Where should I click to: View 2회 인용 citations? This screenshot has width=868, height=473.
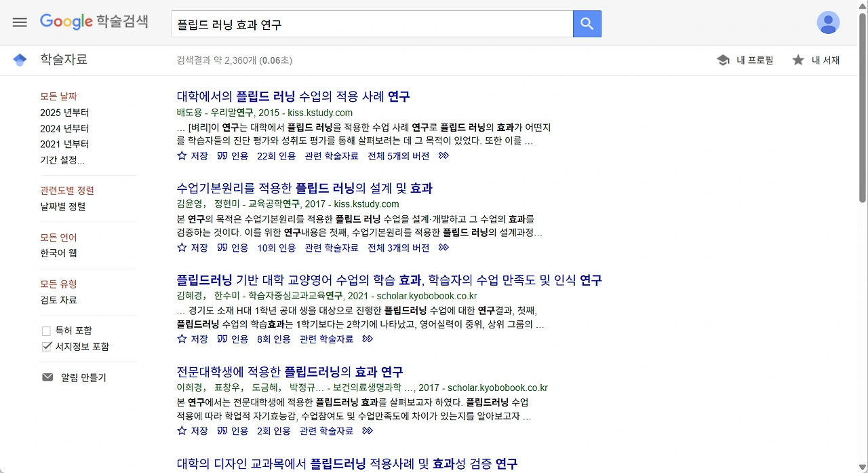coord(274,431)
